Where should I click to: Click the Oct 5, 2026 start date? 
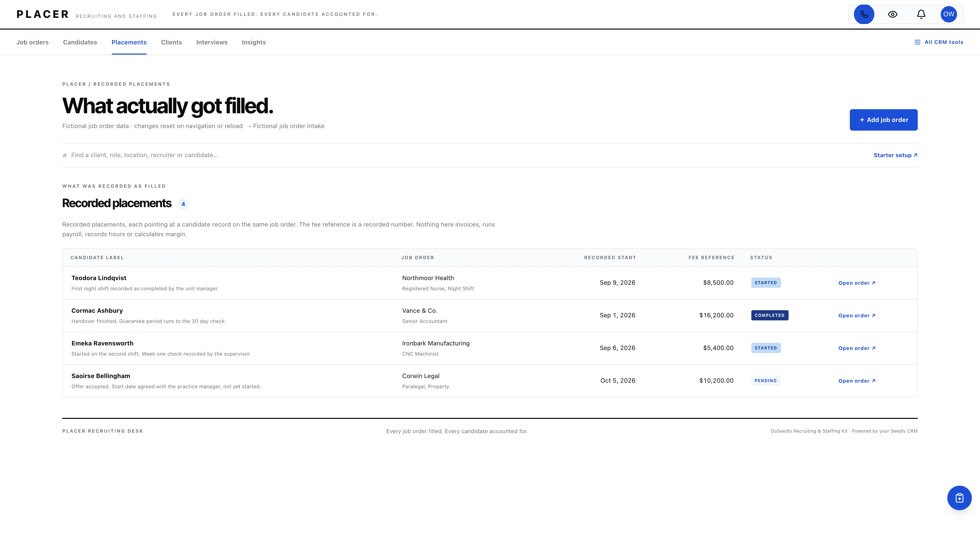(x=618, y=381)
